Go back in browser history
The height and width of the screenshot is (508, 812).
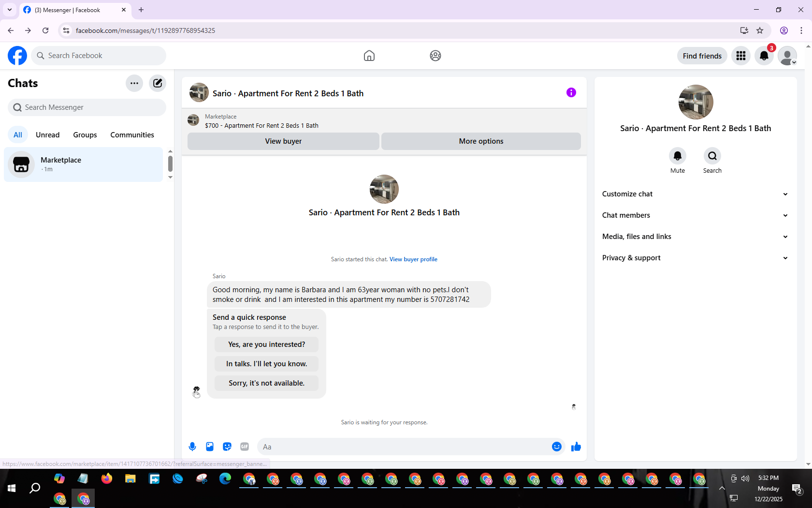[x=11, y=30]
